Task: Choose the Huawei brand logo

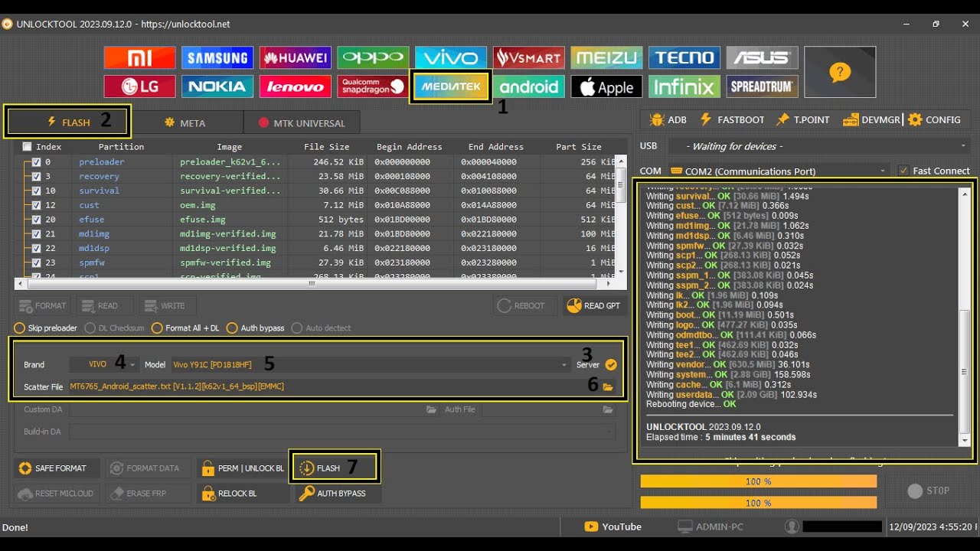Action: click(296, 57)
